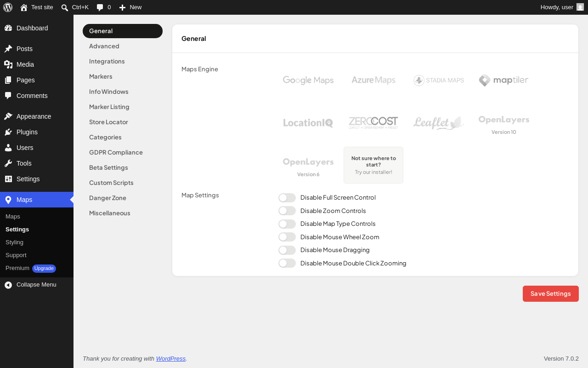
Task: Click the WordPress Settings sliders icon
Action: 8,179
